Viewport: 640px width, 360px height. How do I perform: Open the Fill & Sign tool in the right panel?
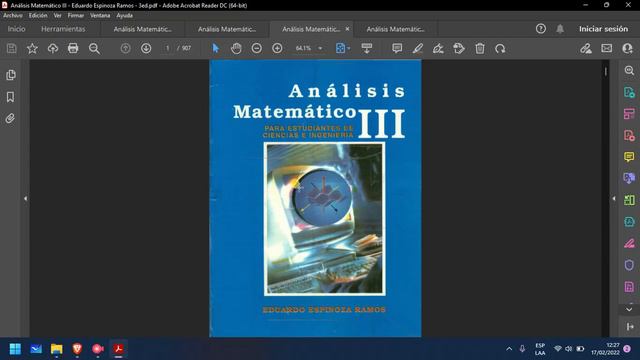(629, 244)
